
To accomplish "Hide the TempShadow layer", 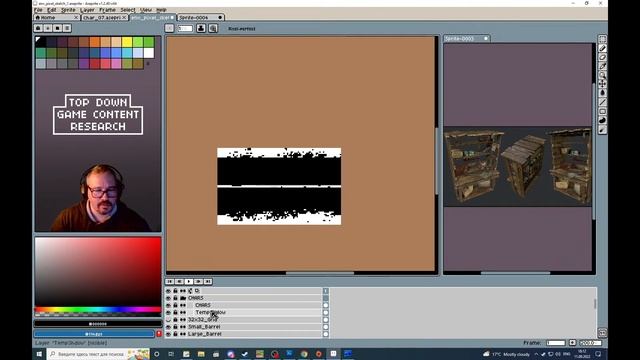I will (x=168, y=313).
